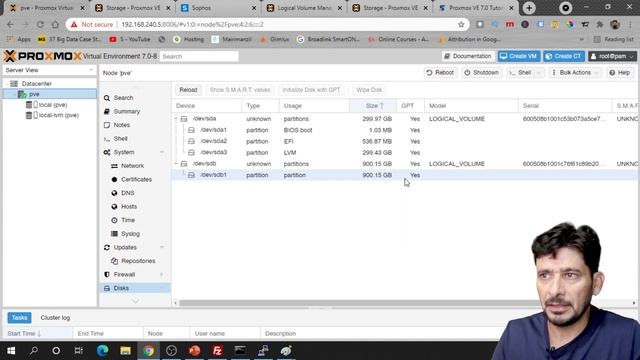This screenshot has width=640, height=360.
Task: Click the Reboot node button
Action: (x=440, y=73)
